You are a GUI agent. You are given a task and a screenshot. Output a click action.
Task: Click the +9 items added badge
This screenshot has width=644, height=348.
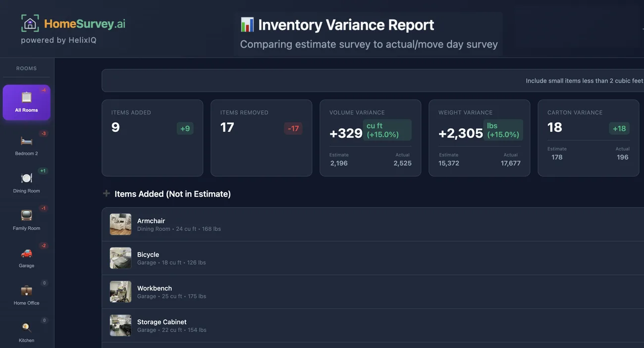[x=185, y=128]
